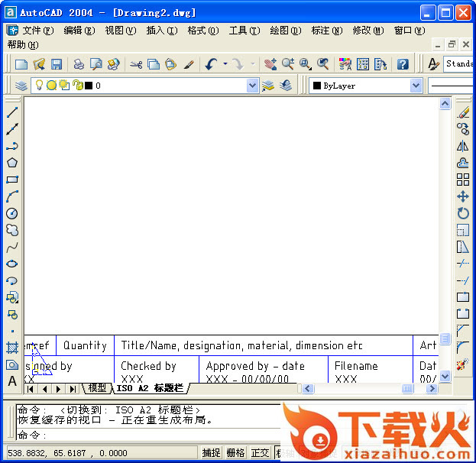This screenshot has height=463, width=476.
Task: Open the Layer Properties Manager
Action: (21, 86)
